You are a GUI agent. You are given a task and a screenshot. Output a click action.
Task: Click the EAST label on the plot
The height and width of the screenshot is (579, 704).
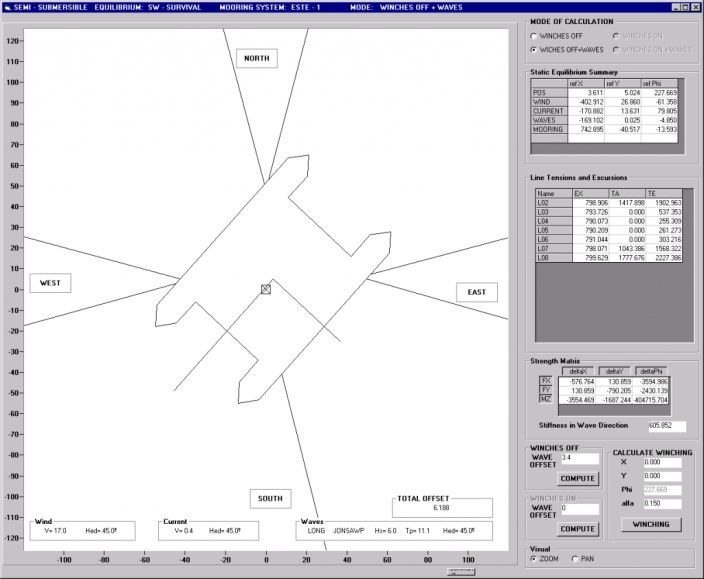477,292
